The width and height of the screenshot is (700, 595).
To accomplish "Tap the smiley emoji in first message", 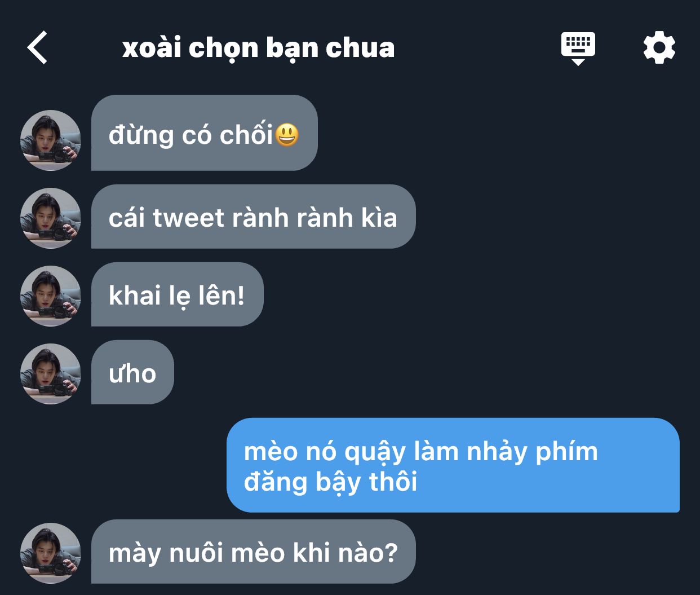I will [287, 134].
